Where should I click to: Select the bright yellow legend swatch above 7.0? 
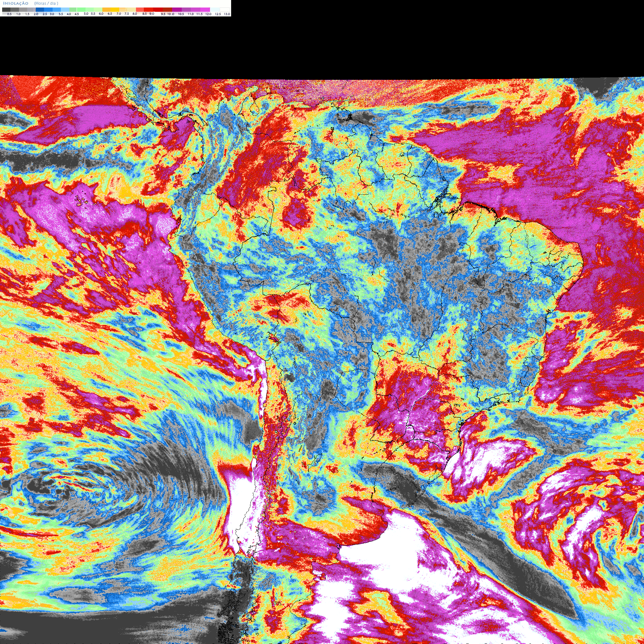[115, 10]
